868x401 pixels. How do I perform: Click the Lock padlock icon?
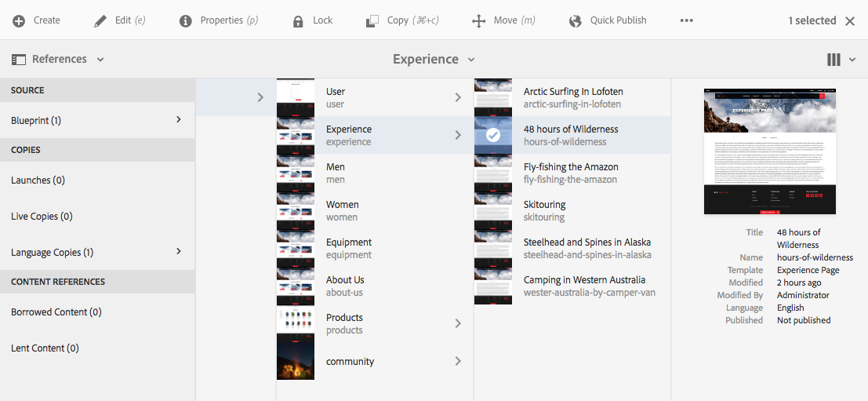click(298, 21)
